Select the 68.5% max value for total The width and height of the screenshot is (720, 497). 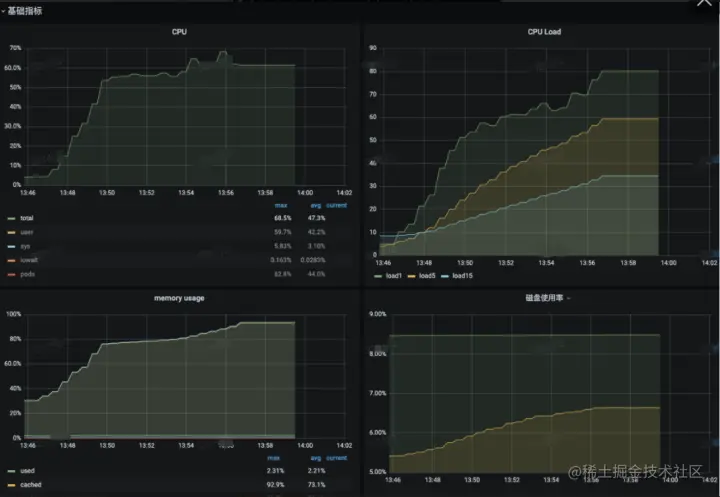[x=282, y=218]
